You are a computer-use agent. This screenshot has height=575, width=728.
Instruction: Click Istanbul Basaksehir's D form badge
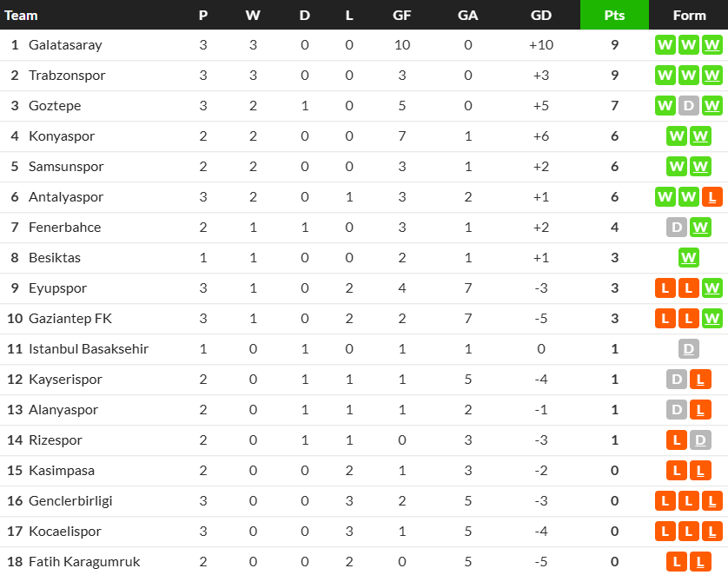tap(689, 349)
